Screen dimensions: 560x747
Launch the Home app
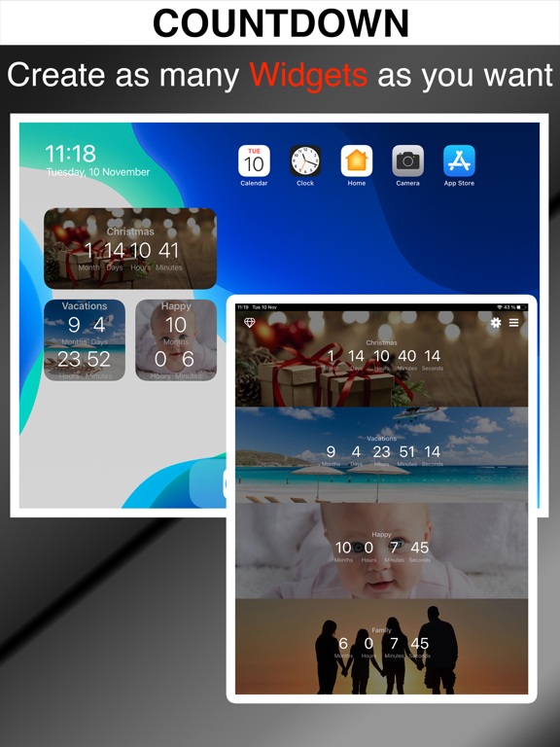[x=357, y=160]
